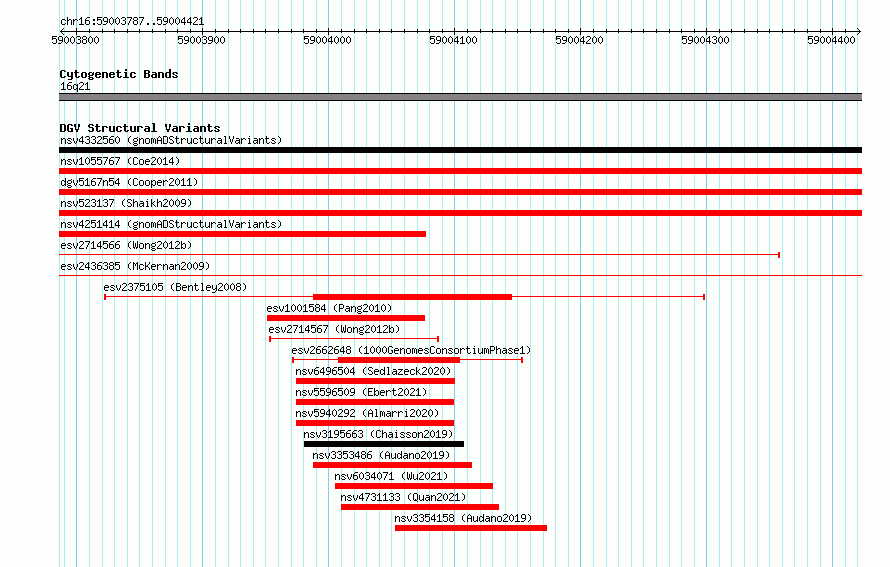The width and height of the screenshot is (890, 567).
Task: Click the red nsv6496504 Sedlazeck2020 bar
Action: point(375,381)
